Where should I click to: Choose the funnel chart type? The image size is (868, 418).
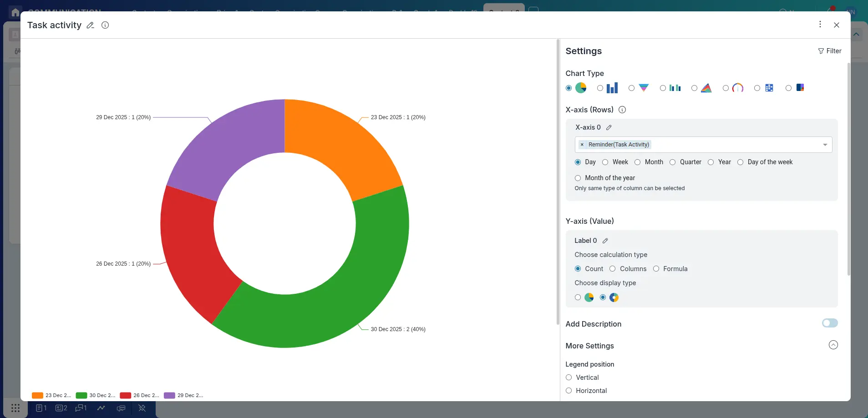[x=643, y=88]
